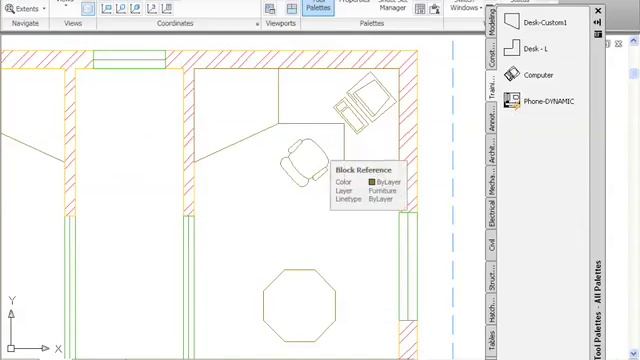Select the Phone-DYNAMIC block tool
This screenshot has height=360, width=640.
[x=539, y=101]
